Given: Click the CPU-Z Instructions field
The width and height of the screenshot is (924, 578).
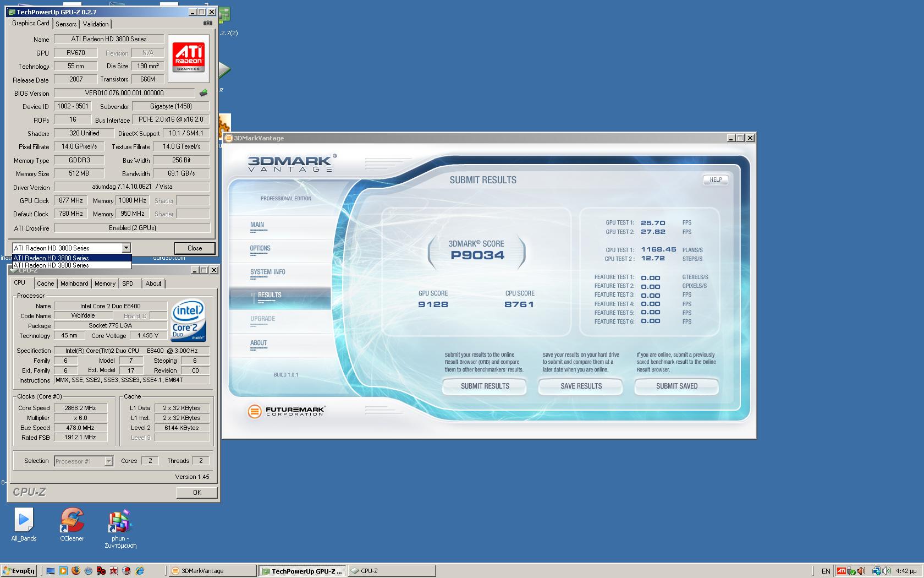Looking at the screenshot, I should click(x=131, y=380).
